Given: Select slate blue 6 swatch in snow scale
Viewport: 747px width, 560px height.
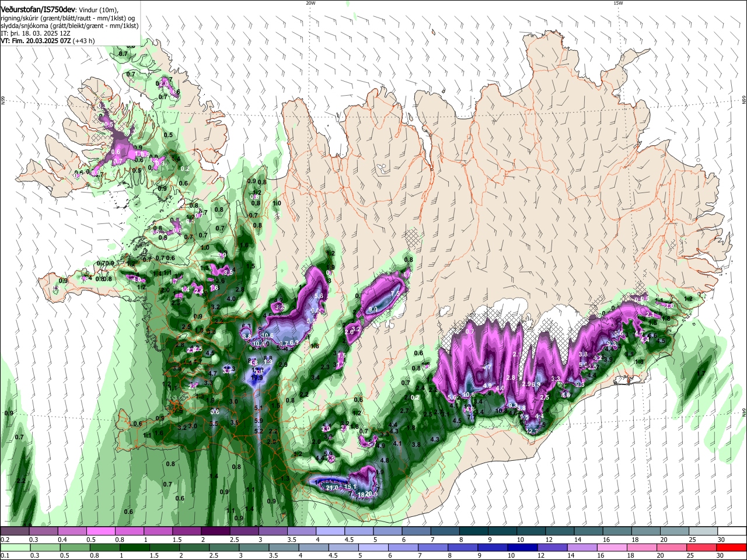Looking at the screenshot, I should pos(416,531).
